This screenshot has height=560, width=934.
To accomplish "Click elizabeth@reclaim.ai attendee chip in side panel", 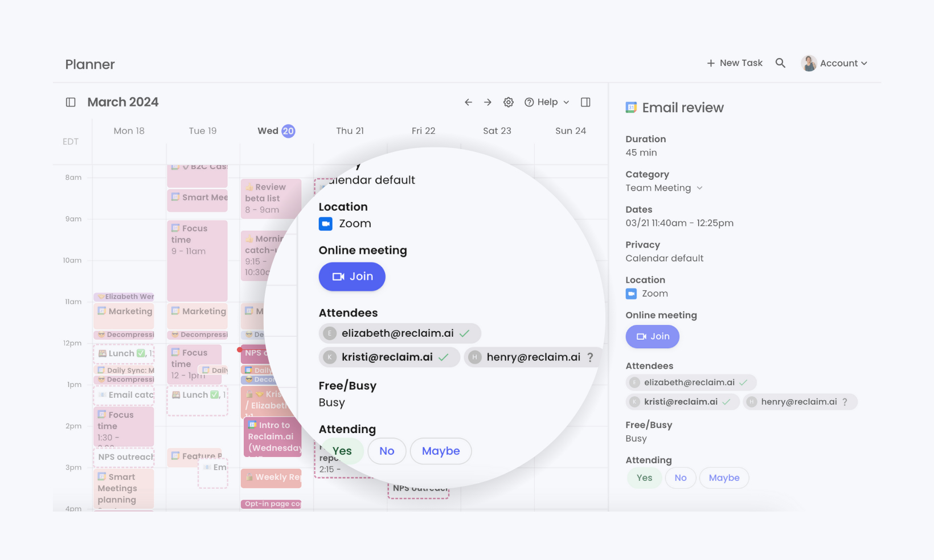I will pyautogui.click(x=691, y=382).
